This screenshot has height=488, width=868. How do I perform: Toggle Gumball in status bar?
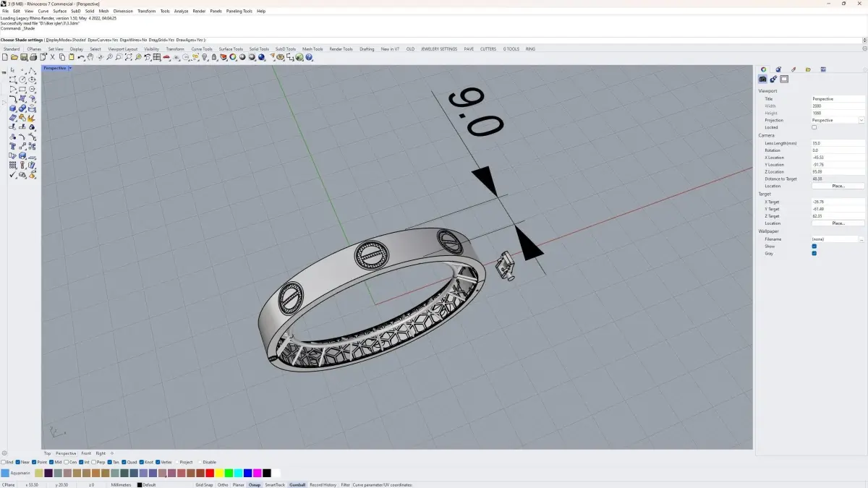point(297,485)
